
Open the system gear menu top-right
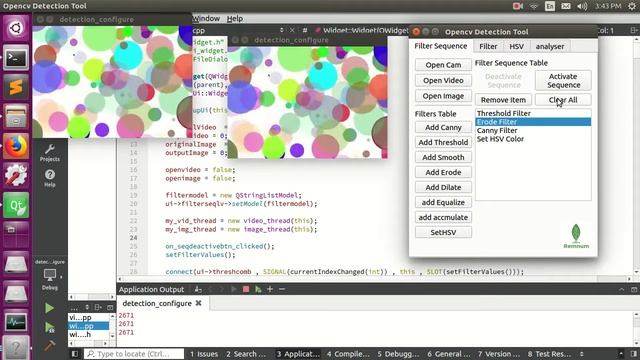pyautogui.click(x=632, y=6)
